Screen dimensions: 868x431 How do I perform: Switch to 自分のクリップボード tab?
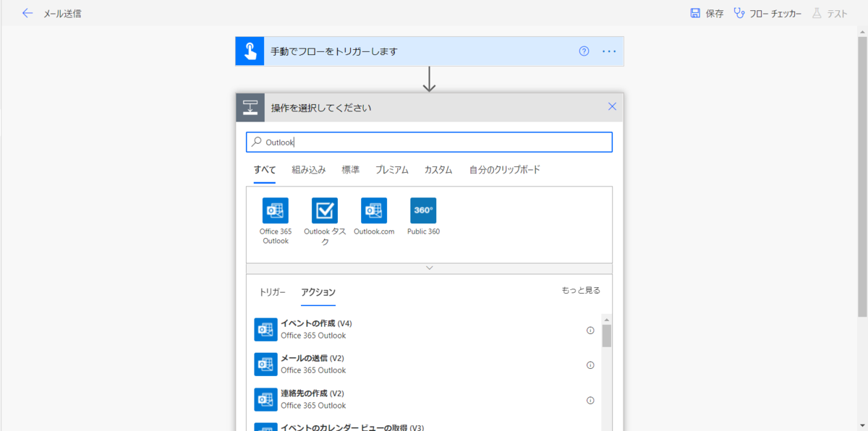(x=505, y=170)
